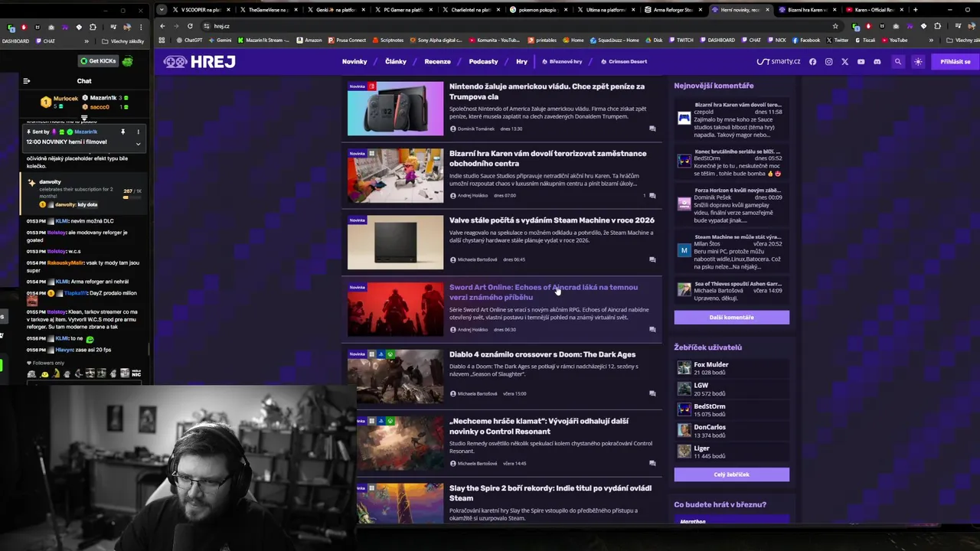Open Nintendo Switch article thumbnail
The height and width of the screenshot is (551, 980).
(395, 109)
